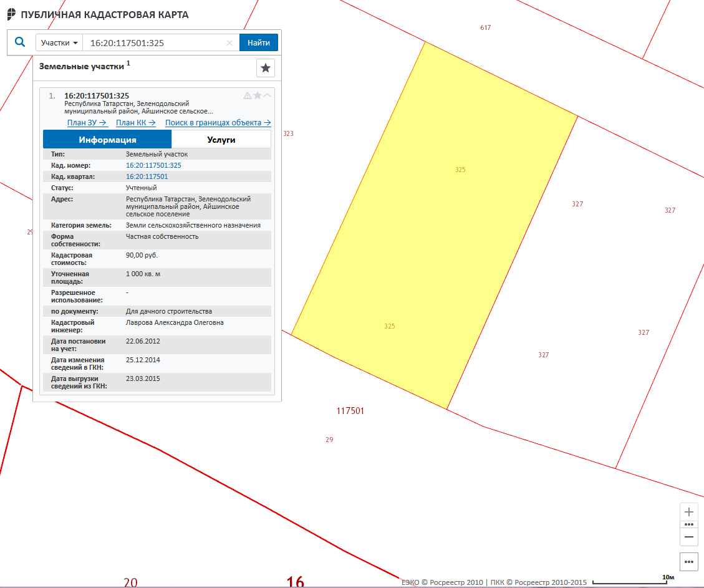Click the Тип value Земельный участок

click(x=157, y=154)
